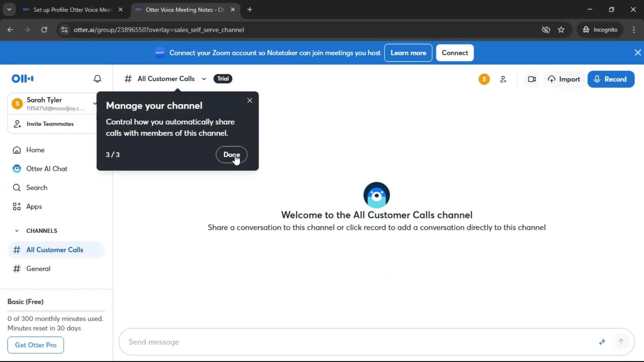Open the notifications bell

coord(97,79)
